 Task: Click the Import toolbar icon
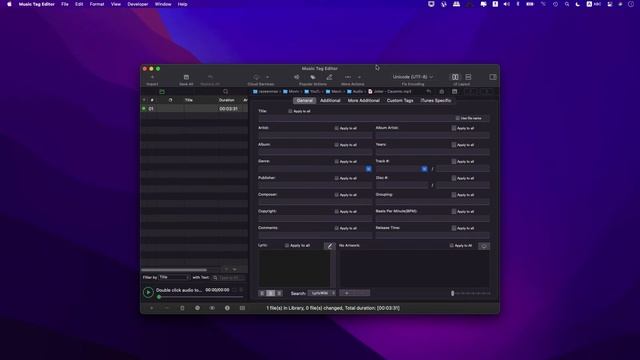tap(152, 77)
